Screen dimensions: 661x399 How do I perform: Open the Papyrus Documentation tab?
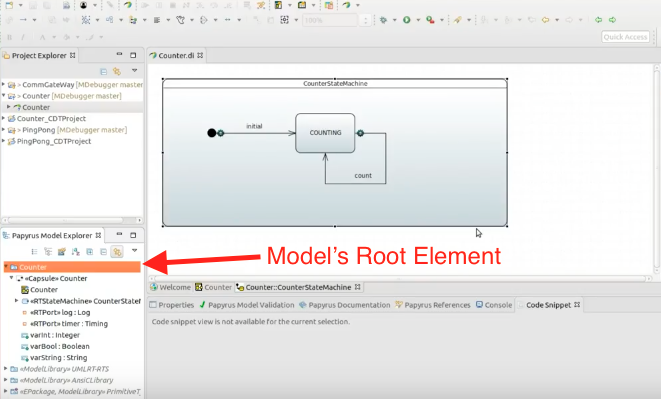(344, 305)
